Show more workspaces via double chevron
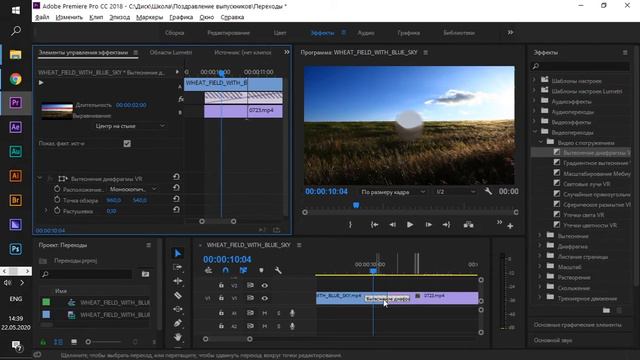 pyautogui.click(x=510, y=32)
